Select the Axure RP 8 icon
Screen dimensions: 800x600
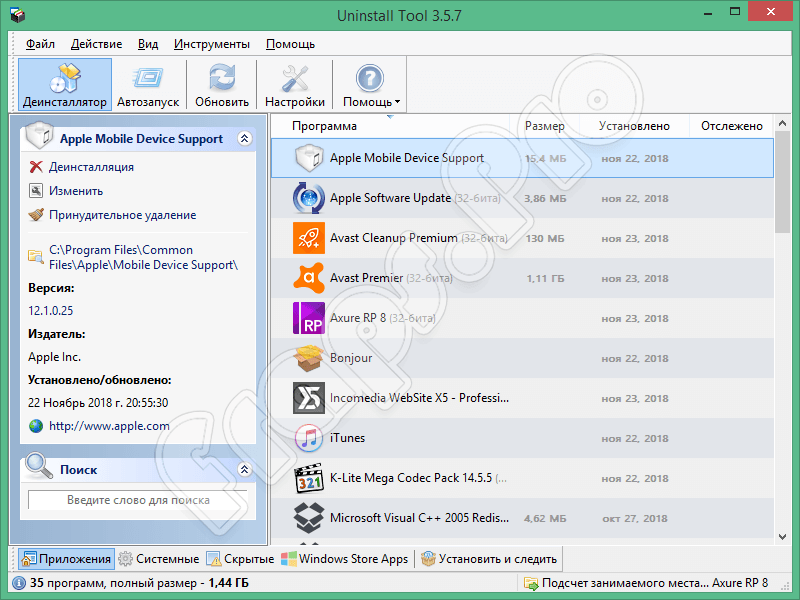309,318
